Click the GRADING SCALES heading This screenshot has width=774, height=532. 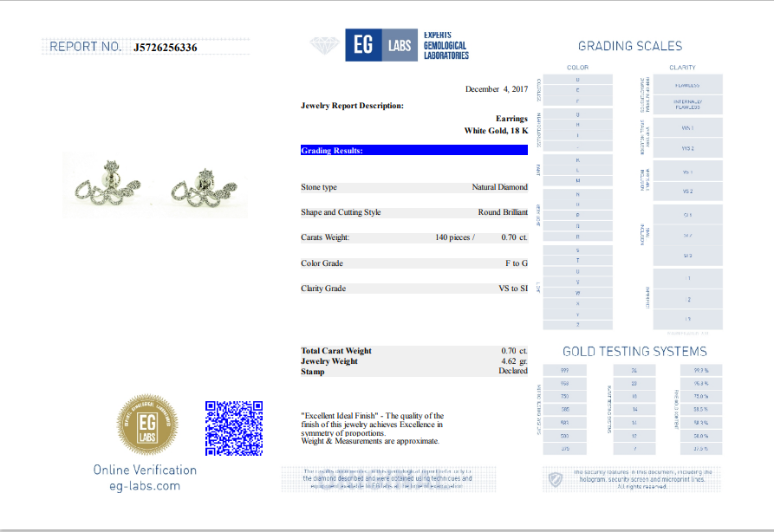click(x=630, y=46)
